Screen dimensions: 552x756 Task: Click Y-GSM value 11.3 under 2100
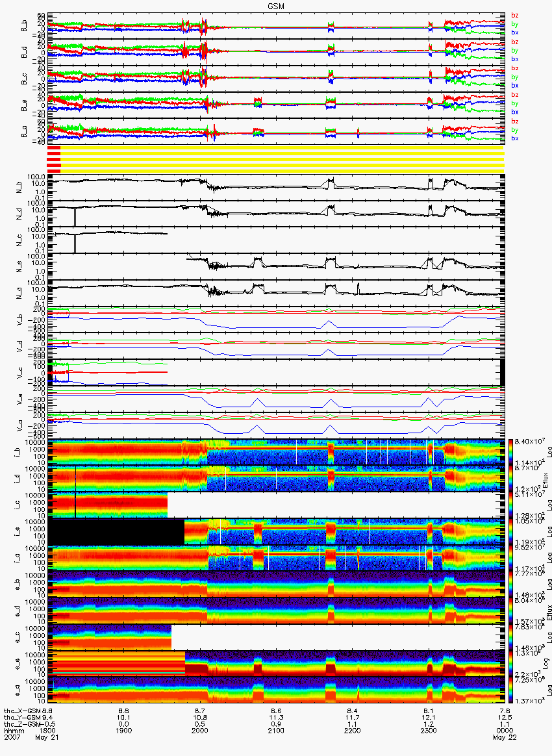(276, 718)
